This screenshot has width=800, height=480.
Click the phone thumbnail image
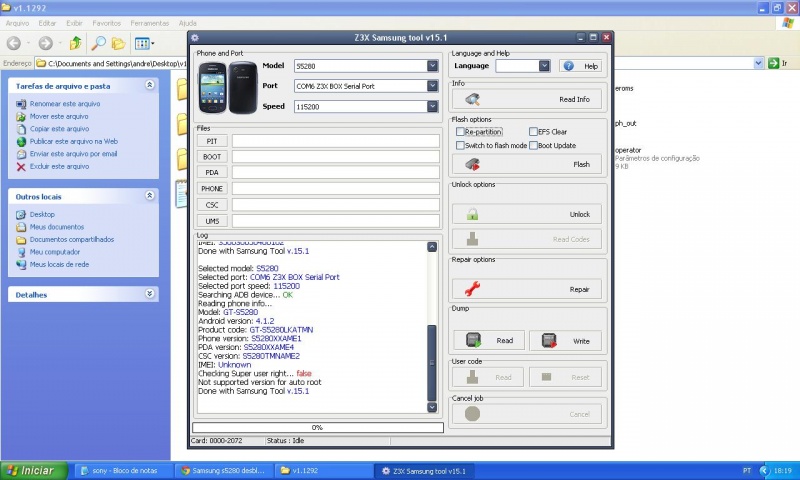point(228,87)
